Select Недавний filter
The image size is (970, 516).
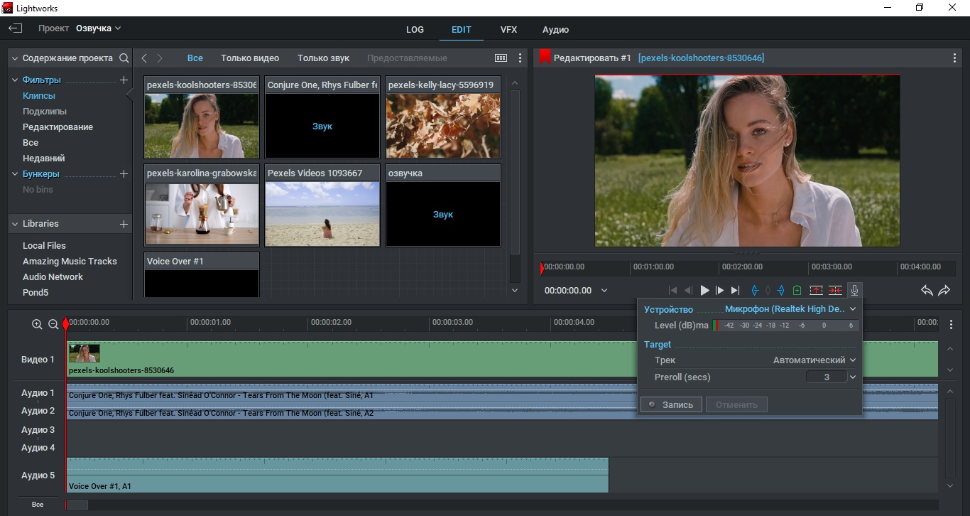click(x=43, y=158)
